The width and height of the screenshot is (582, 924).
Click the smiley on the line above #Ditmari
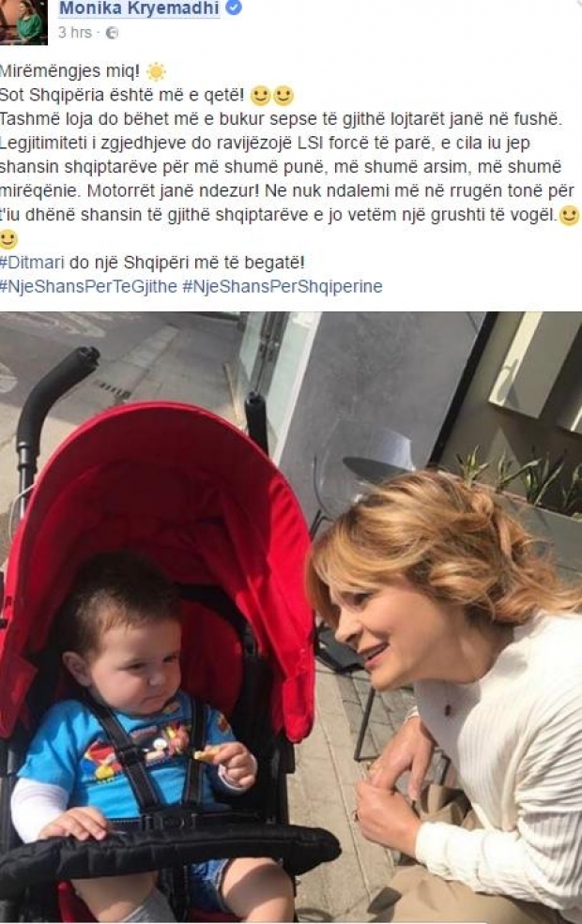pyautogui.click(x=8, y=238)
